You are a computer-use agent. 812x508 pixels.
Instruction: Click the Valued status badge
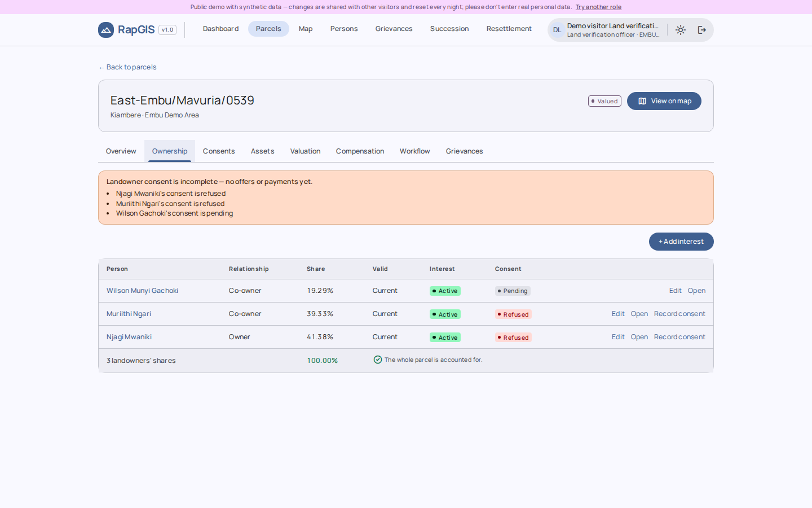coord(604,101)
